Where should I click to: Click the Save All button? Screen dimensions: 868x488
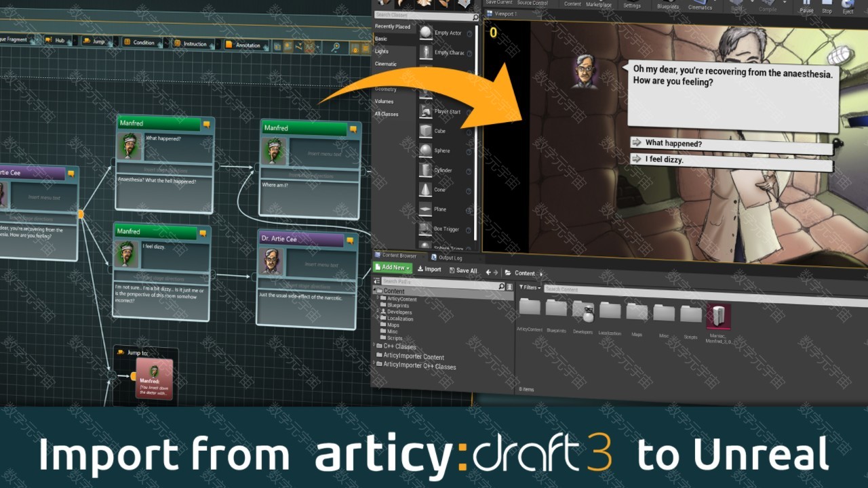[x=462, y=270]
